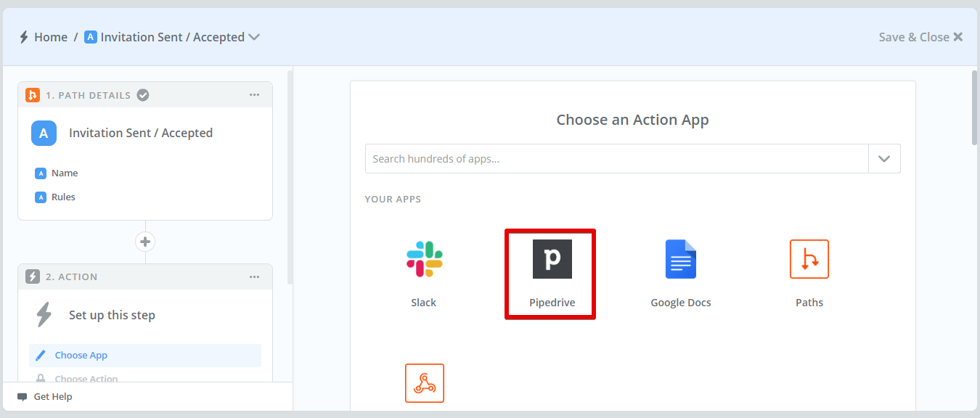The width and height of the screenshot is (980, 418).
Task: Select the Choose App item
Action: click(x=145, y=356)
